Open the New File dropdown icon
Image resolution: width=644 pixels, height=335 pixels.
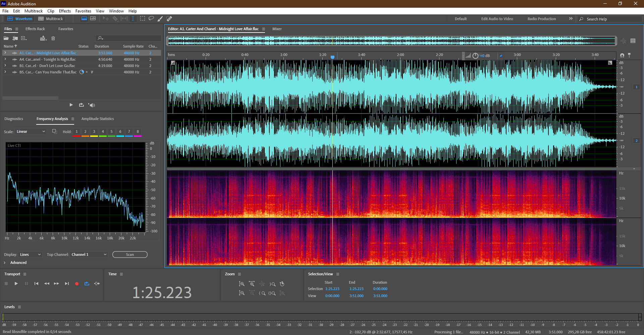[24, 38]
